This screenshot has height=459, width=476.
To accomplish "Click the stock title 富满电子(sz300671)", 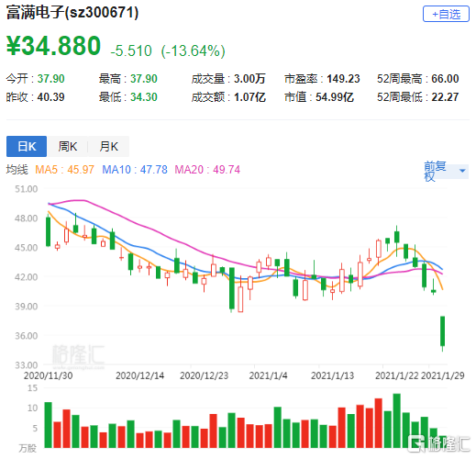I will [x=72, y=13].
